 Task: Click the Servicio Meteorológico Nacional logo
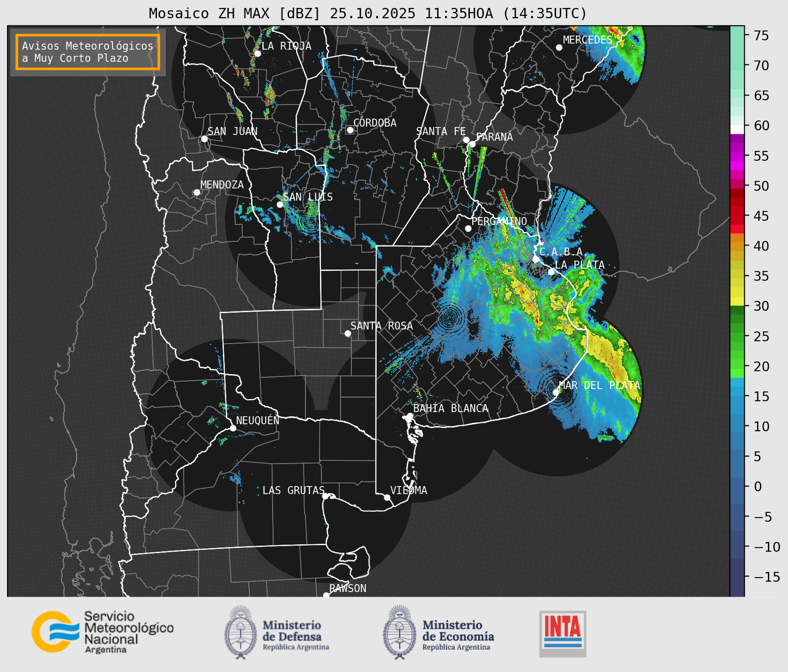pyautogui.click(x=103, y=632)
